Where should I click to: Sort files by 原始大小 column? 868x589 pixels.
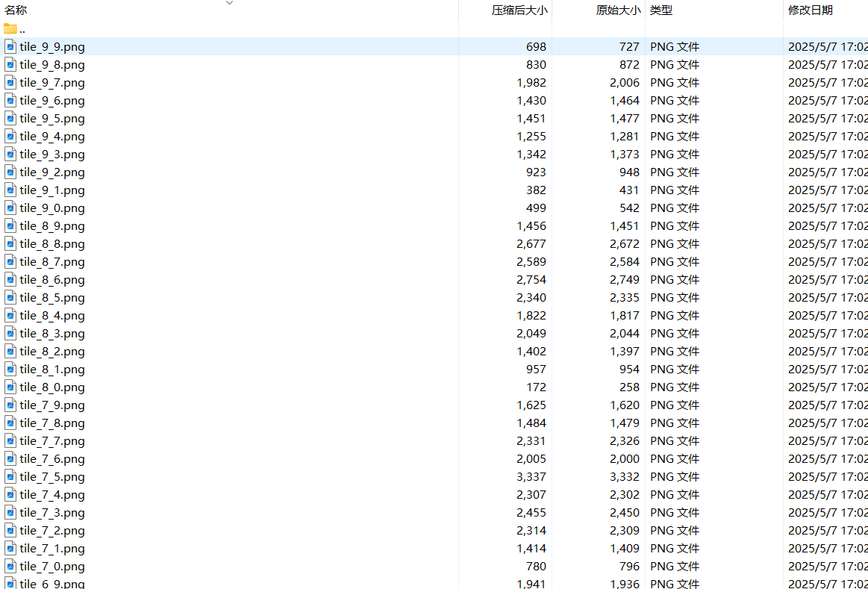pos(618,10)
